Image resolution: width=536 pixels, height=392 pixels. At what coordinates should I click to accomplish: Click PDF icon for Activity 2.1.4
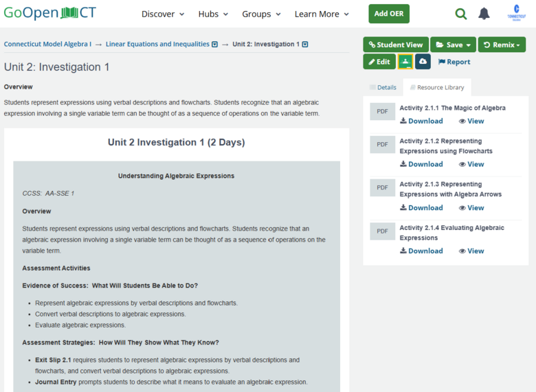pos(382,231)
